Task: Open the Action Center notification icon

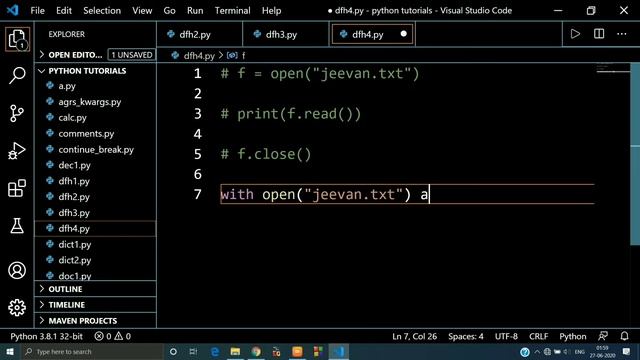Action: (626, 351)
